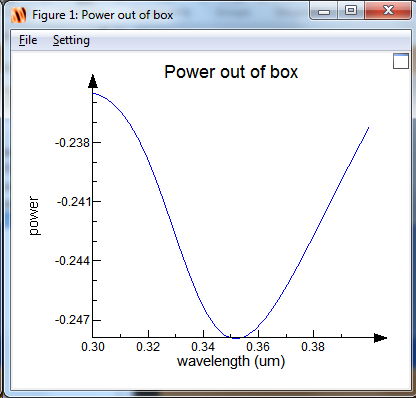Click the upward arrowhead of the y-axis

tap(93, 81)
